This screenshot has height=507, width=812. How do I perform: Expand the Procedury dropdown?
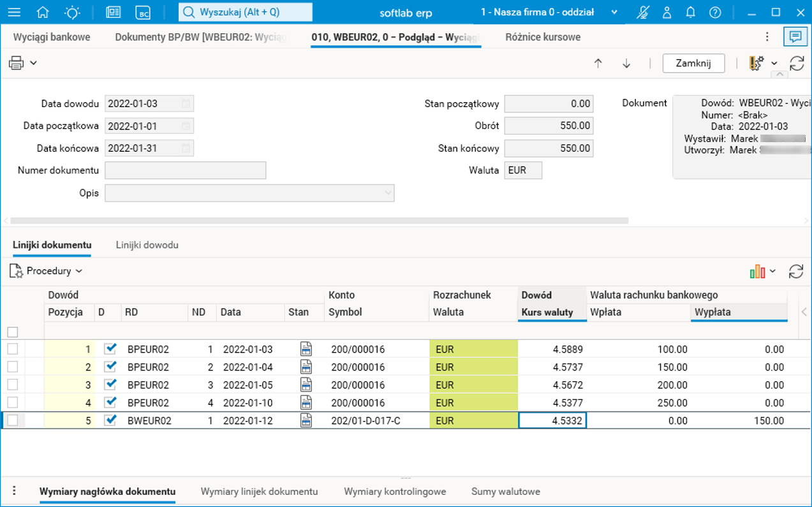47,271
